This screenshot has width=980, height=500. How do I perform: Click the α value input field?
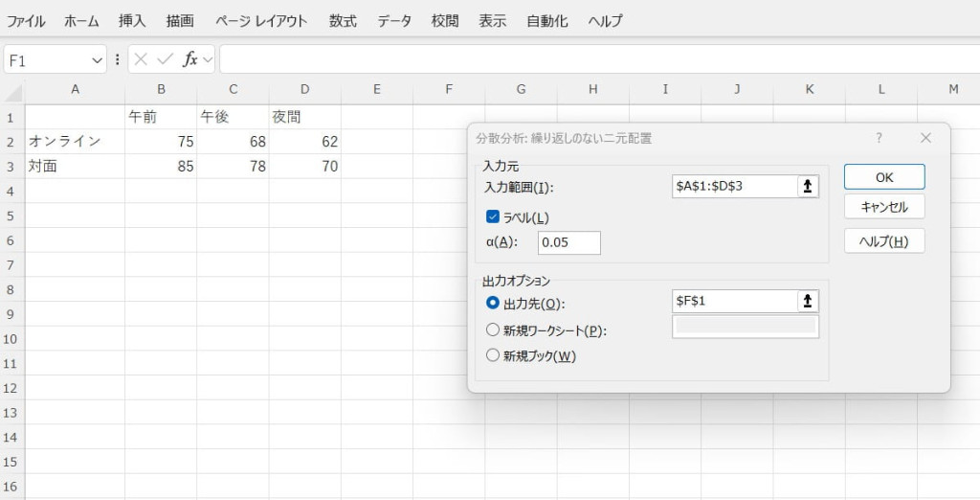tap(568, 243)
